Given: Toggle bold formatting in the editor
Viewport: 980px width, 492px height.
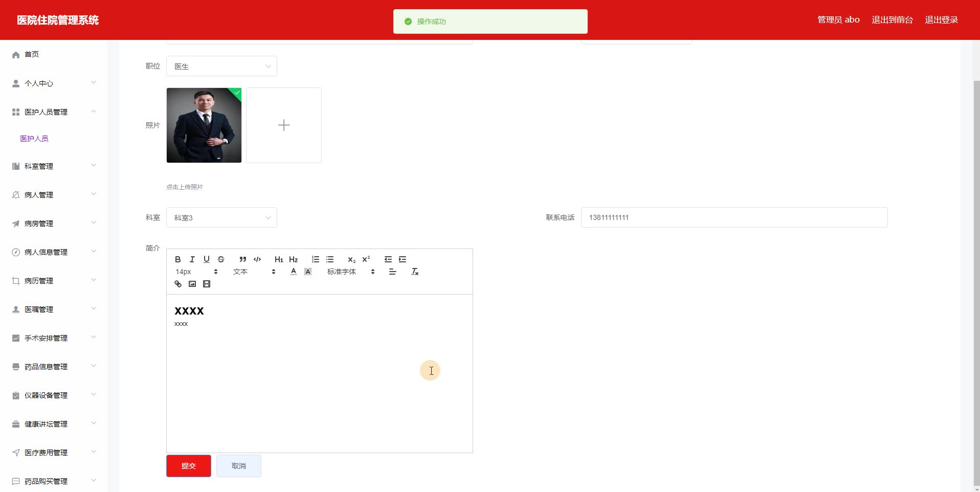Looking at the screenshot, I should click(177, 259).
